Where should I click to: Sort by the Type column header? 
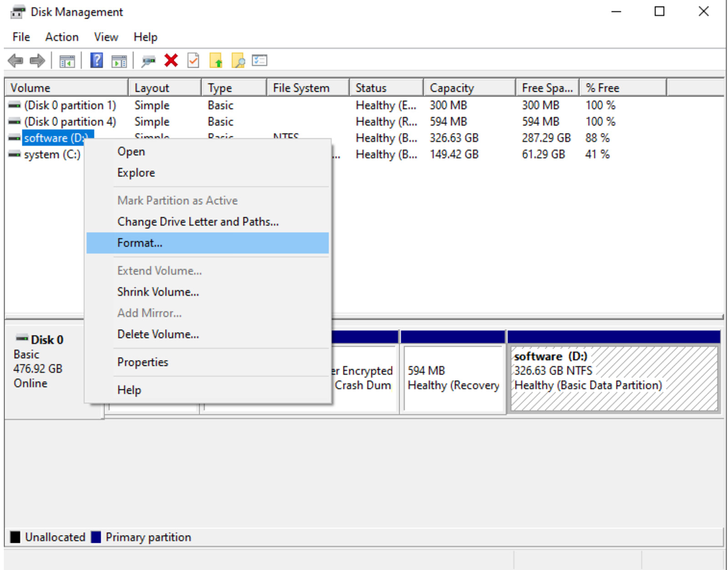coord(234,88)
